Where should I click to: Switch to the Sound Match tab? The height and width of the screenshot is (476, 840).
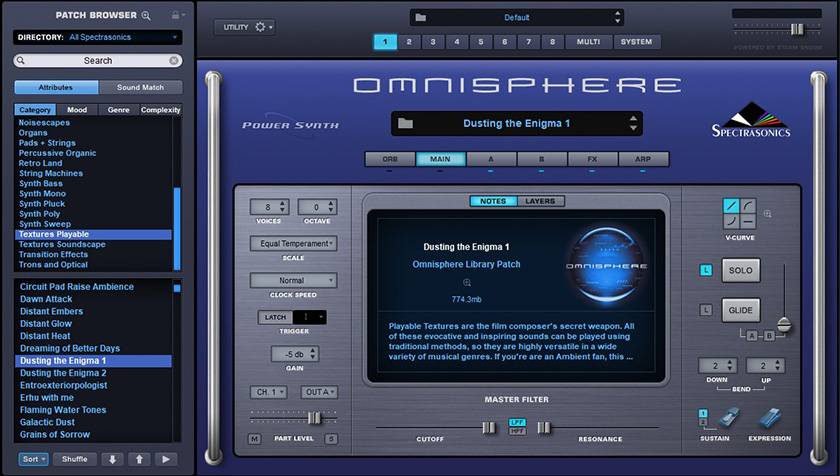(140, 87)
